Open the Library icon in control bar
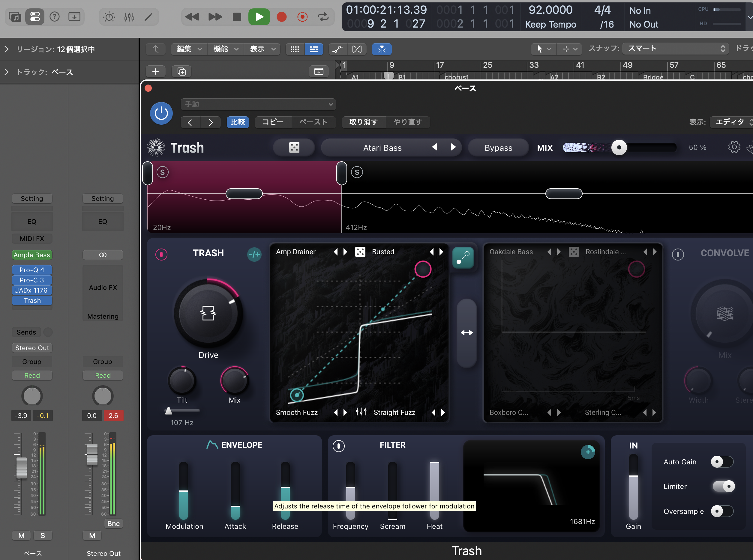 [x=15, y=16]
